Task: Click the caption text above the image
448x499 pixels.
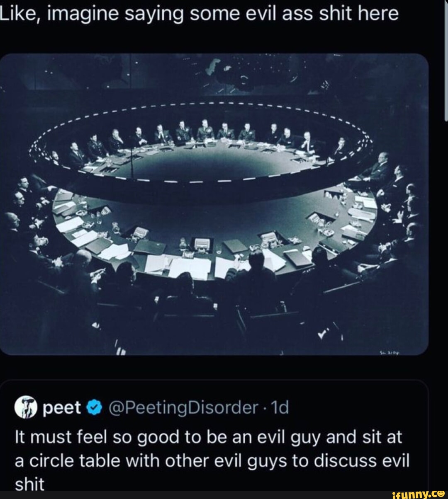Action: [199, 12]
